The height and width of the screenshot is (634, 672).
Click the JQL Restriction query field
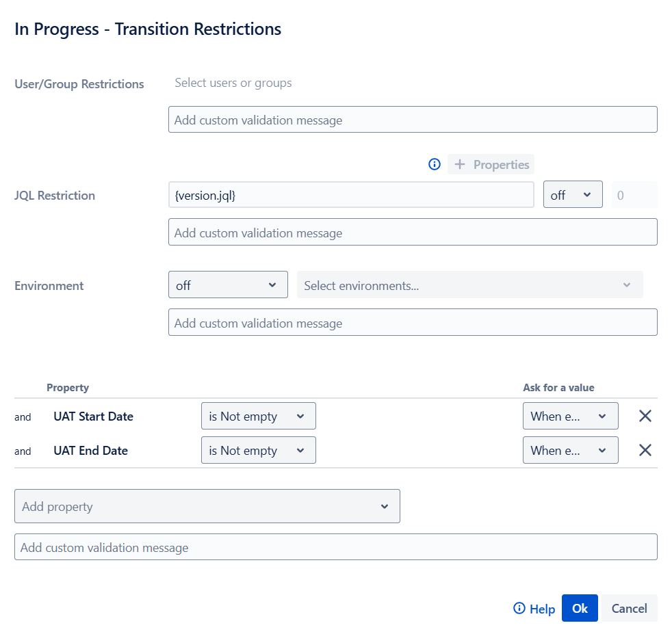click(x=350, y=195)
